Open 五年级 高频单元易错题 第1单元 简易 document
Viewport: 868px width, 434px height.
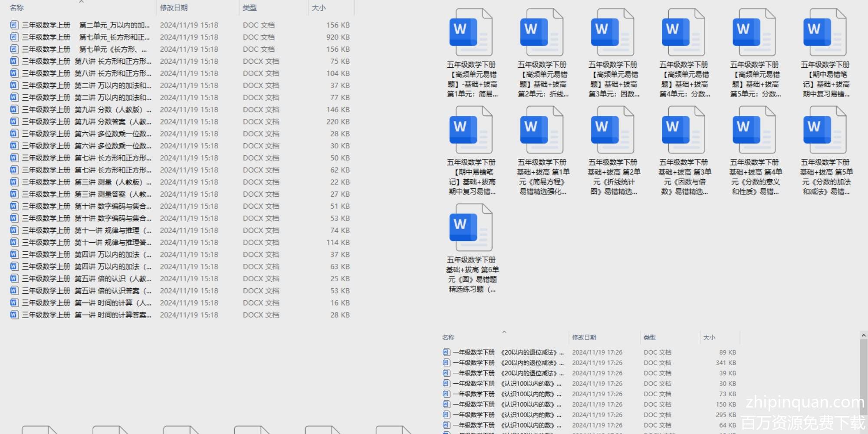(x=471, y=33)
